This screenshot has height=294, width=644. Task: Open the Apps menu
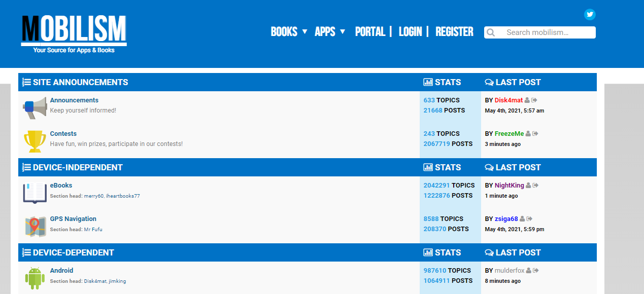click(x=325, y=31)
